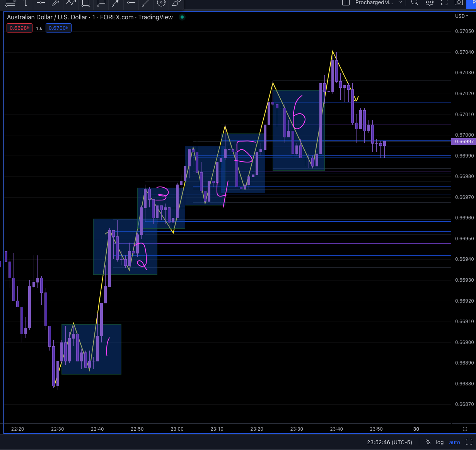The width and height of the screenshot is (476, 450).
Task: Click the FOREX.com source label
Action: 116,17
